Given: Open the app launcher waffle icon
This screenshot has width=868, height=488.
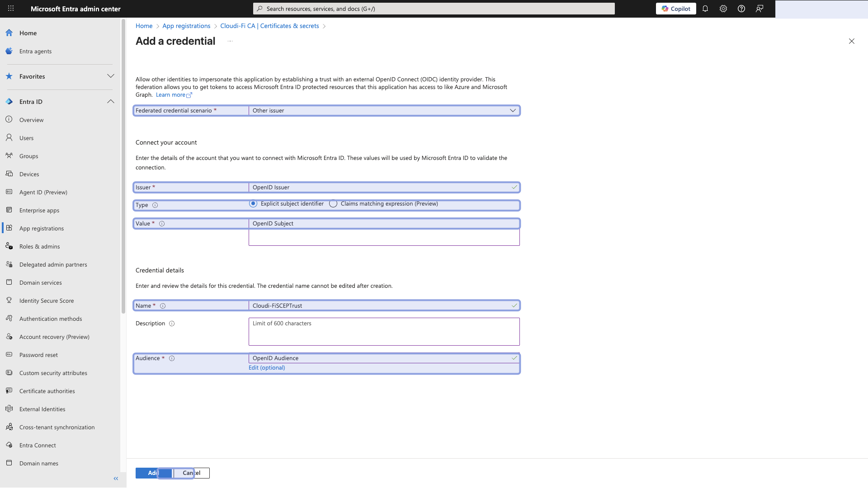Looking at the screenshot, I should click(x=11, y=9).
